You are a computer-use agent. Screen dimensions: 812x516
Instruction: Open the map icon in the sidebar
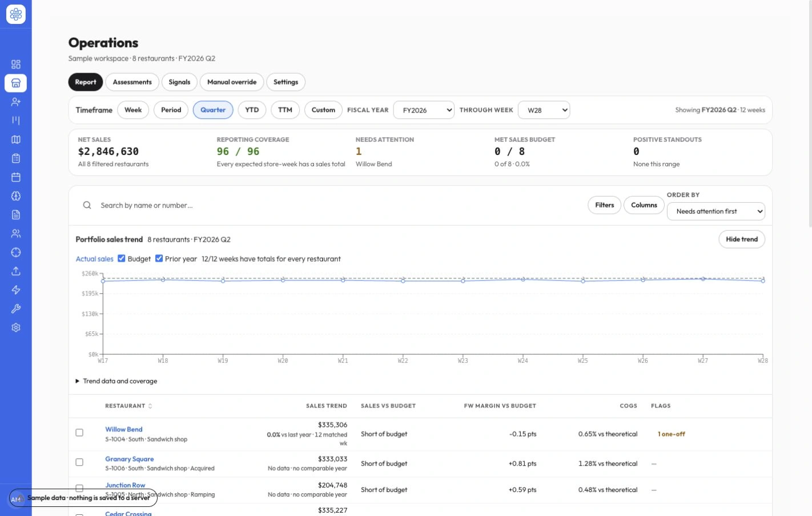[x=16, y=139]
